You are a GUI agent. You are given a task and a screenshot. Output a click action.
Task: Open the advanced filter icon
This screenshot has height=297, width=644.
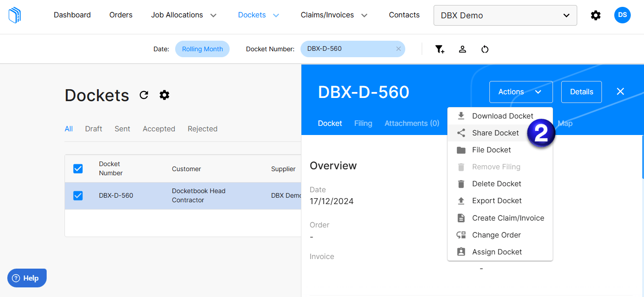pos(440,49)
